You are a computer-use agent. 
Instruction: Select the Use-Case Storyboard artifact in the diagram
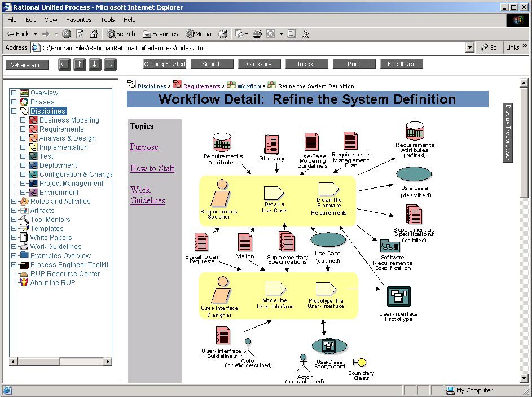[329, 346]
